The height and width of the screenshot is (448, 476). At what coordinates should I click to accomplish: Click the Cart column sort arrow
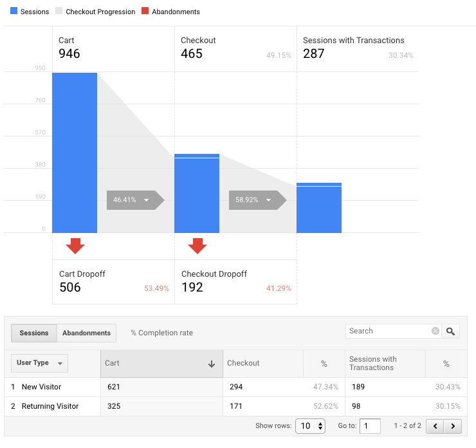(x=212, y=364)
